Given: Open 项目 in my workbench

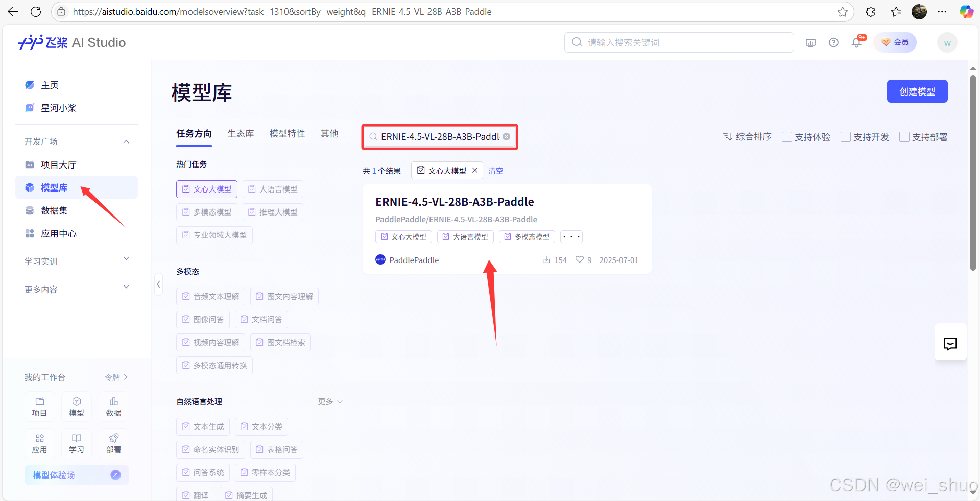Looking at the screenshot, I should tap(39, 407).
